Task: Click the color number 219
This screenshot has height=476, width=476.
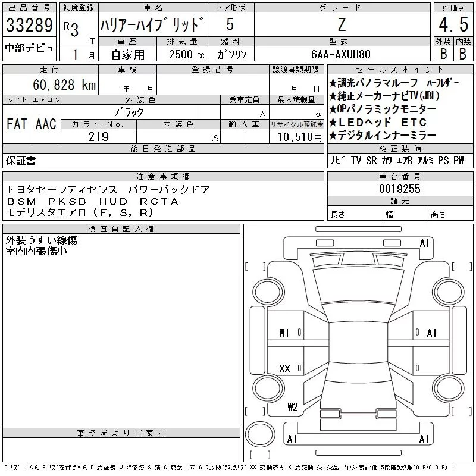Action: [98, 137]
